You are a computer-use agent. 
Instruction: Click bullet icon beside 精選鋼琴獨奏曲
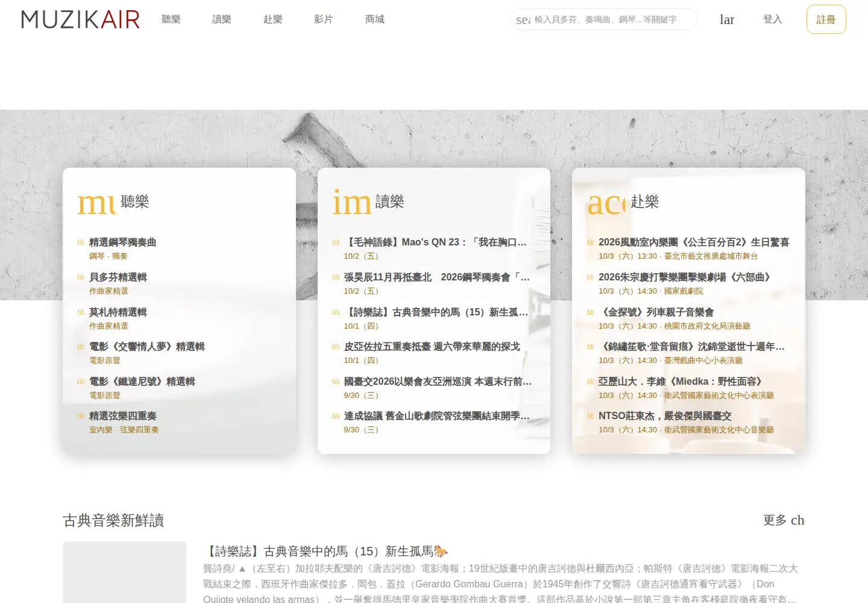coord(81,242)
